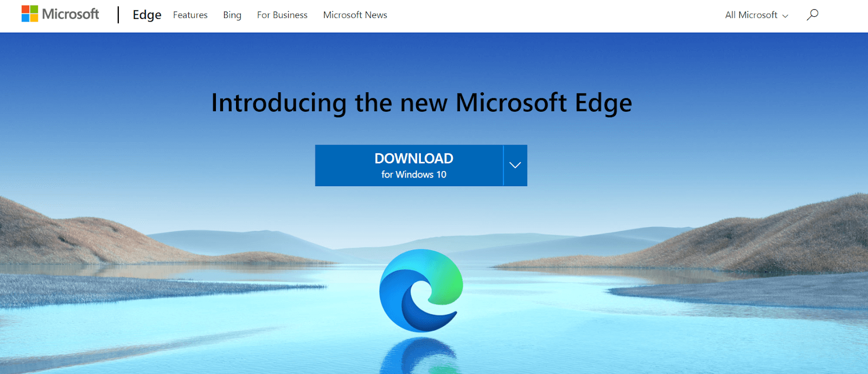The width and height of the screenshot is (868, 374).
Task: Go to the Bing nav link
Action: (x=232, y=15)
